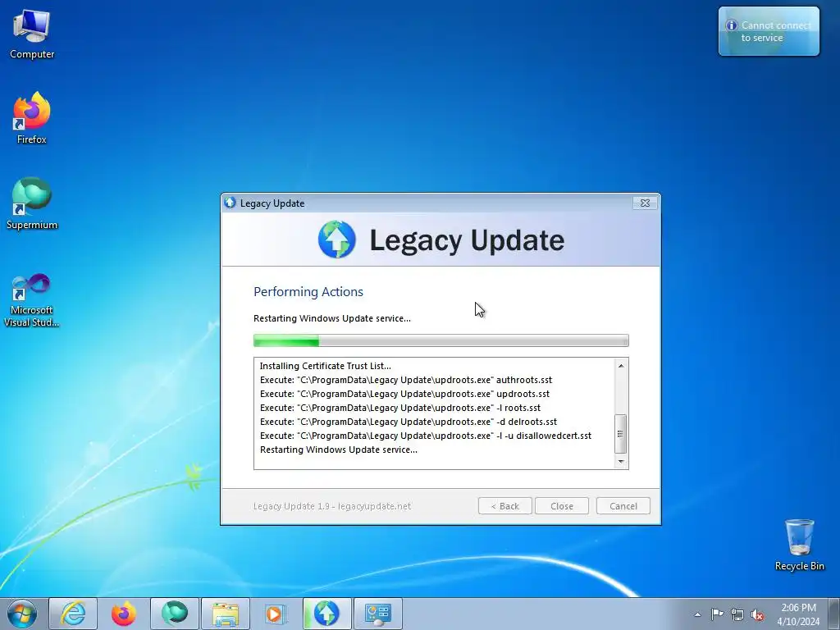
Task: Click the info icon in the notification
Action: pos(731,25)
